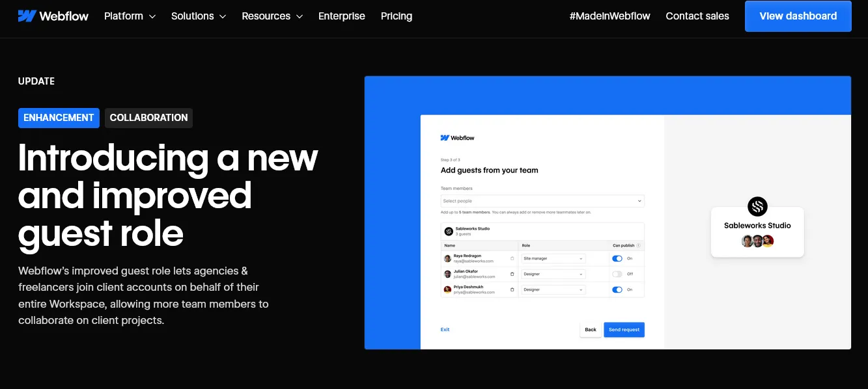Open the Select people dropdown

coord(542,201)
